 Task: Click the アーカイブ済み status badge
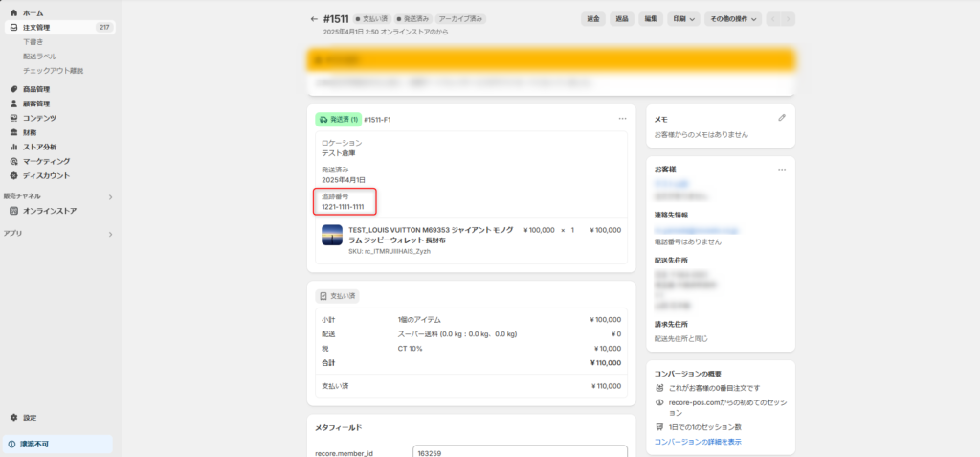click(460, 19)
